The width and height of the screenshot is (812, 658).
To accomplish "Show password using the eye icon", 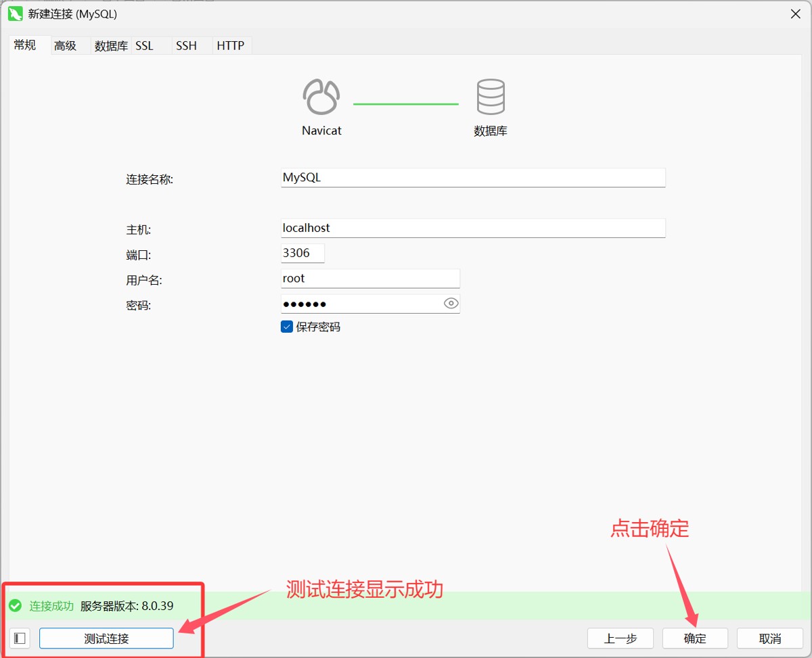I will pos(451,304).
